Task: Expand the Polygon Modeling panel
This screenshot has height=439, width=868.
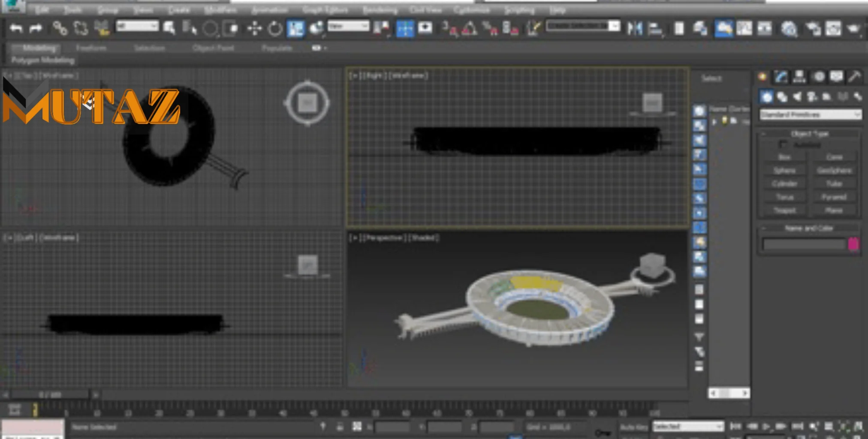Action: 43,60
